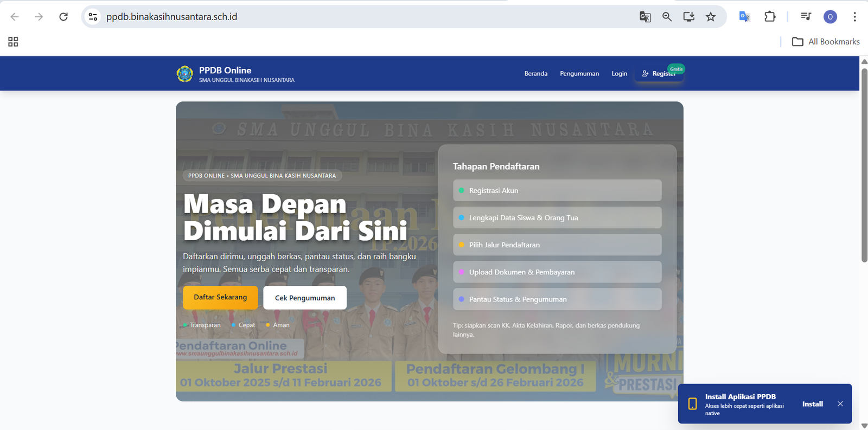Go to Beranda in the navigation
This screenshot has height=430, width=868.
(x=535, y=74)
